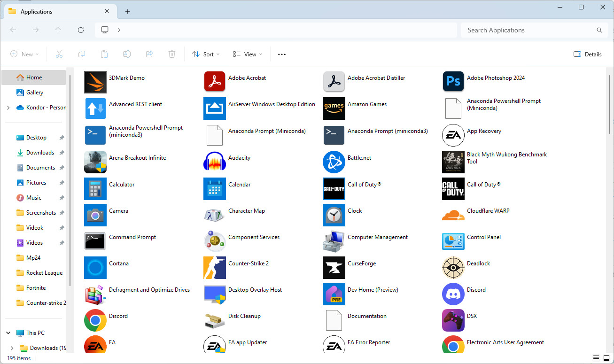Open the See more ellipsis menu
Image resolution: width=614 pixels, height=364 pixels.
(x=282, y=54)
